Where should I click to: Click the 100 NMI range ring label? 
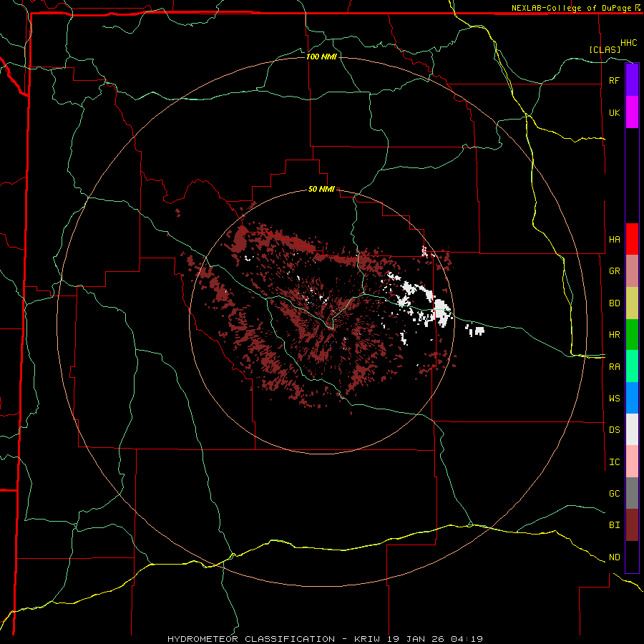click(x=321, y=57)
